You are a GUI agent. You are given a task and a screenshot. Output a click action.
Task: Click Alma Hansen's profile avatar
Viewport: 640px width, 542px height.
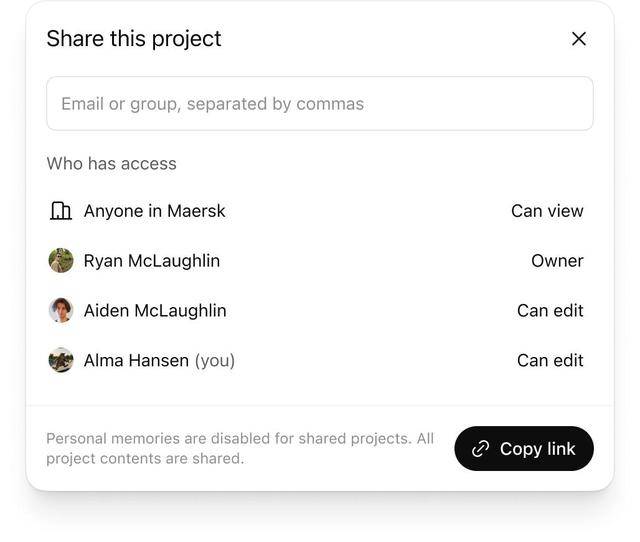pos(61,360)
